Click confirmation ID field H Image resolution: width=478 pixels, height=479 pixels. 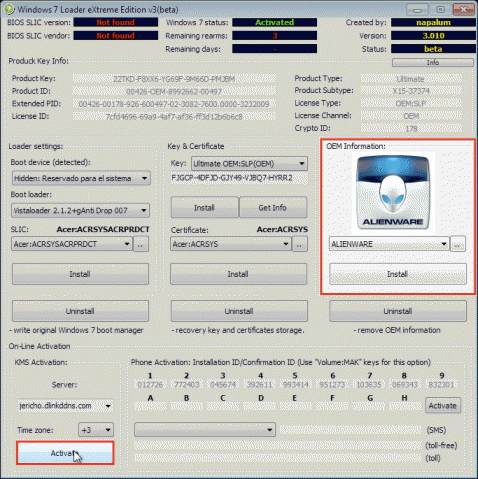(405, 406)
